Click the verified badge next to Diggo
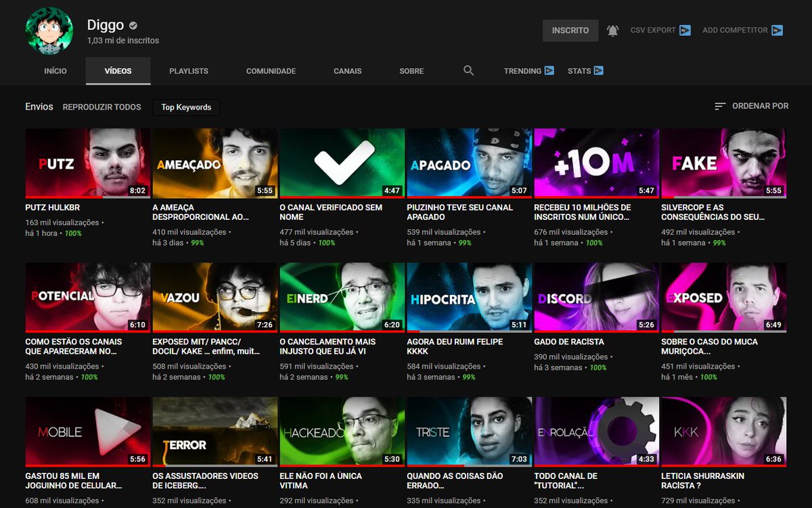812x508 pixels. coord(133,26)
